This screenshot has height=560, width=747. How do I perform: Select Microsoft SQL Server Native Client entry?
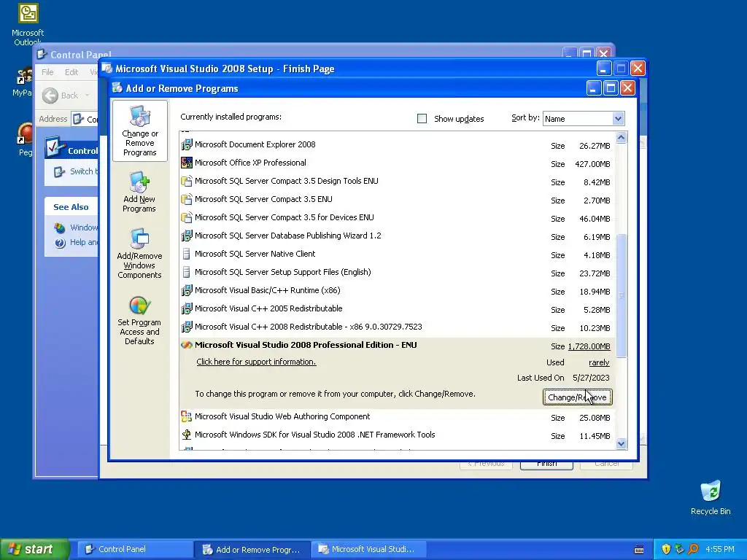[x=396, y=254]
